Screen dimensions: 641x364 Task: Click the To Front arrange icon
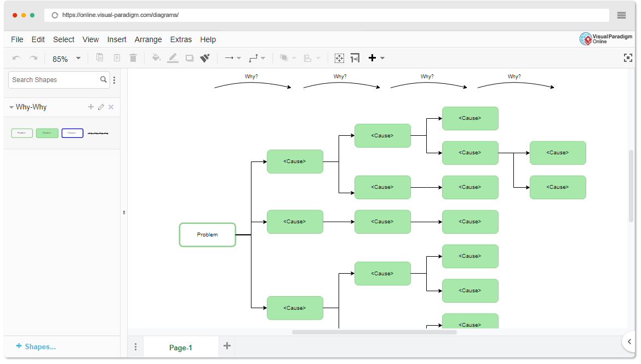click(x=284, y=58)
